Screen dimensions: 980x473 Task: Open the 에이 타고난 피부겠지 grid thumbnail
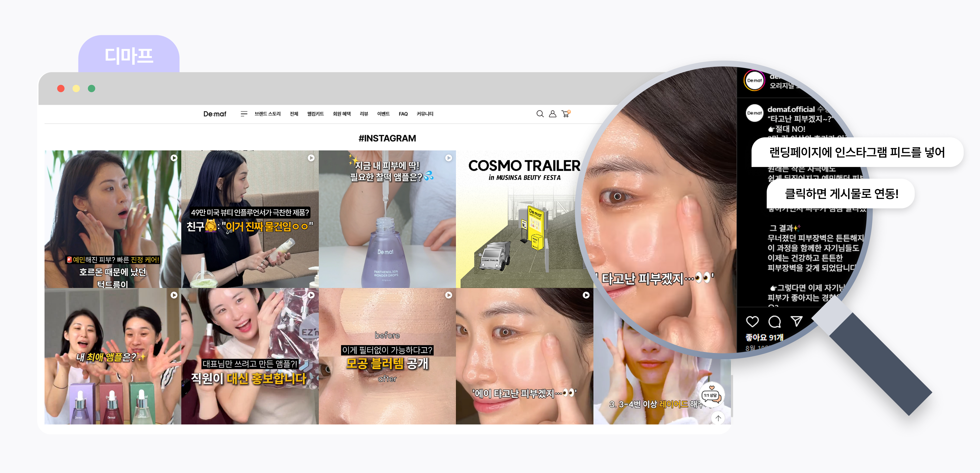[525, 356]
